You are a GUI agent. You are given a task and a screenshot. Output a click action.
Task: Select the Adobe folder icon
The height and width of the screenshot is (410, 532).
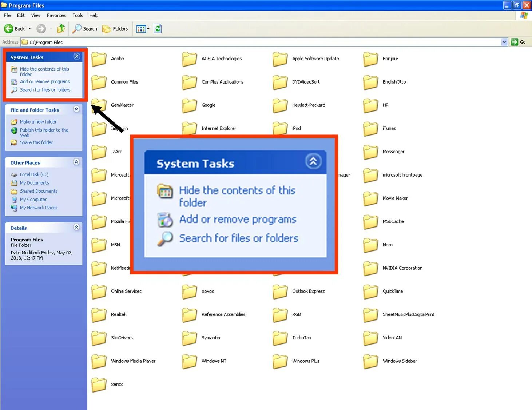[x=99, y=59]
